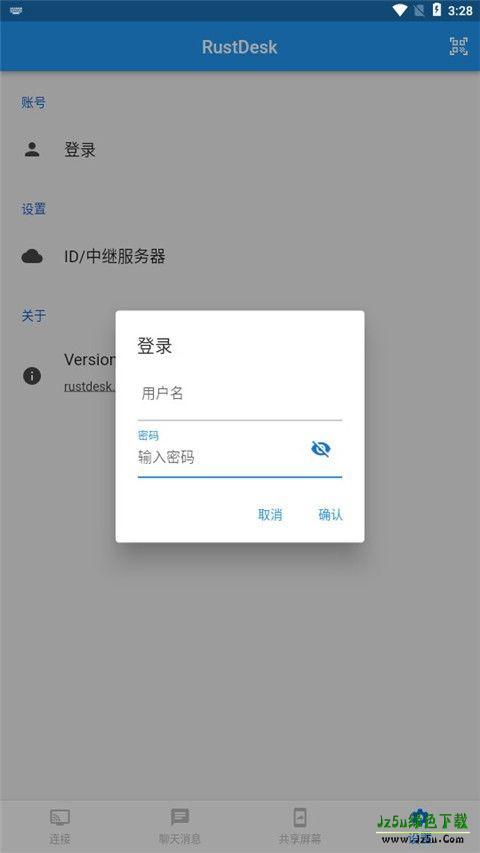This screenshot has width=480, height=853.
Task: Open the 聊天消息 chat icon
Action: pos(180,817)
